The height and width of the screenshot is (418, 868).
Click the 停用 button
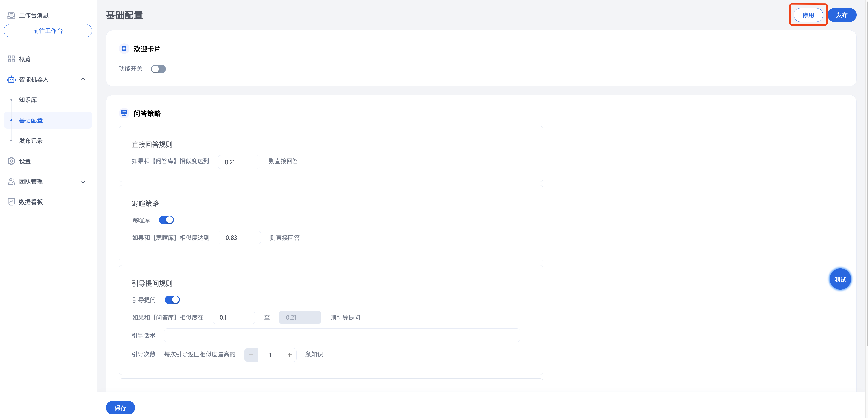(808, 15)
